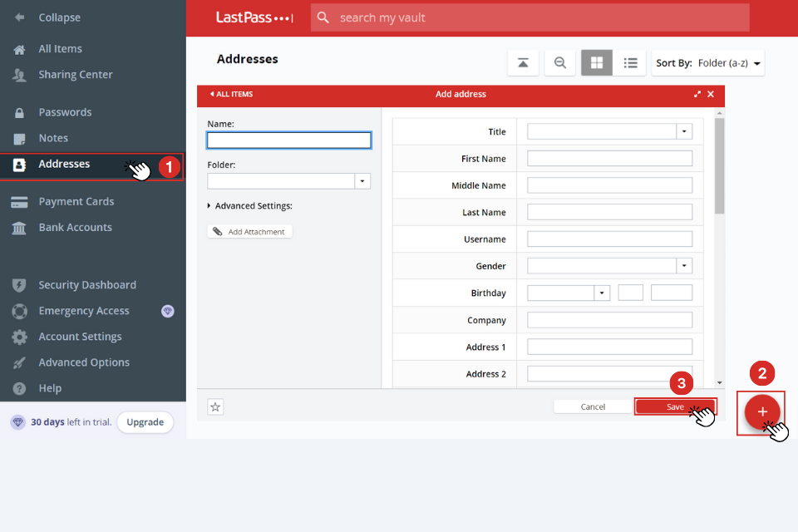Save the new address
798x532 pixels.
[675, 406]
